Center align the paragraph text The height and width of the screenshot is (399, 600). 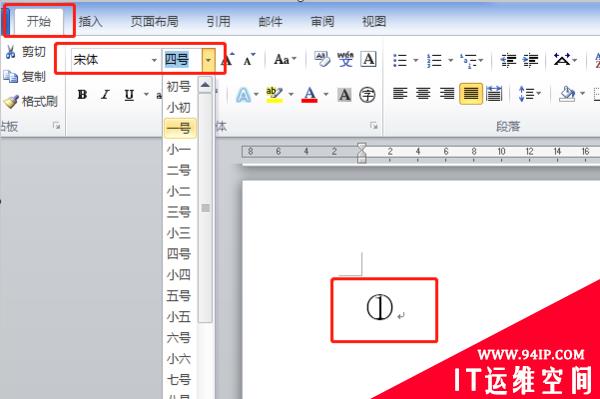423,93
